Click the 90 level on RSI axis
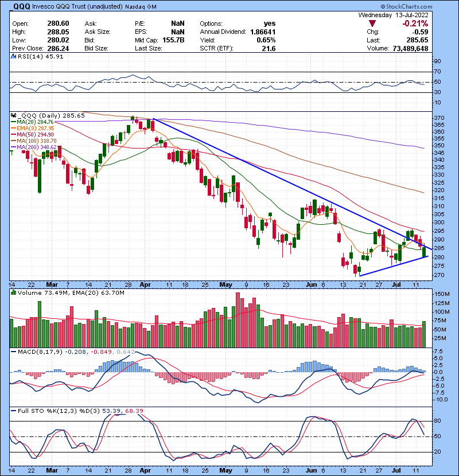 pyautogui.click(x=437, y=61)
